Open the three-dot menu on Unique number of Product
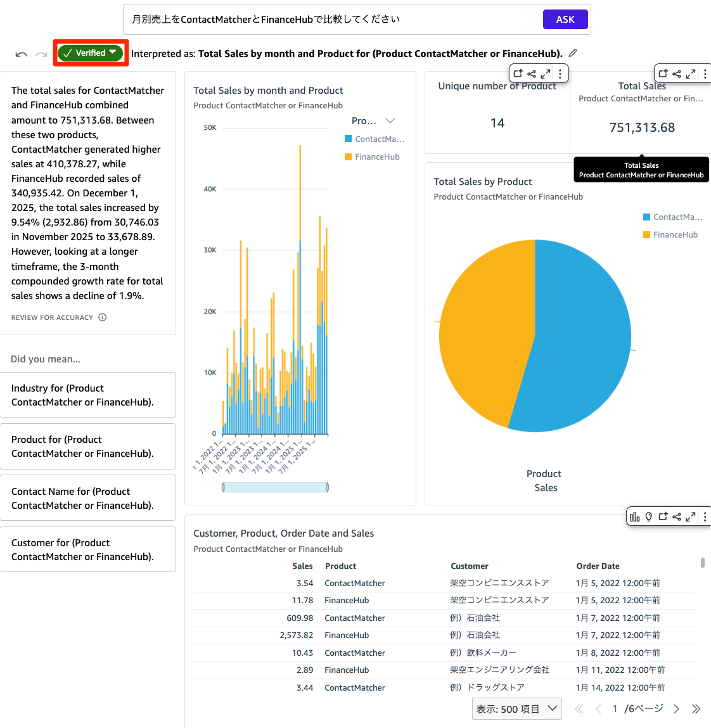This screenshot has width=711, height=728. tap(560, 73)
